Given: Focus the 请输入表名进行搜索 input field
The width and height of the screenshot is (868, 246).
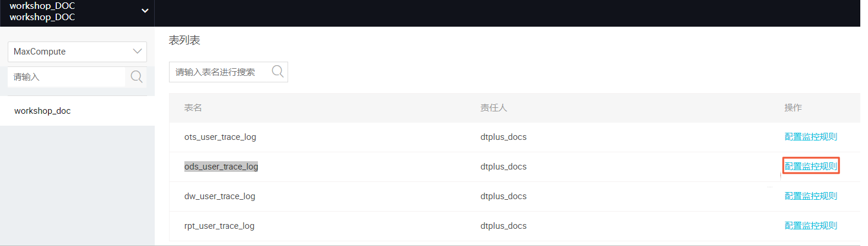Looking at the screenshot, I should click(x=220, y=72).
